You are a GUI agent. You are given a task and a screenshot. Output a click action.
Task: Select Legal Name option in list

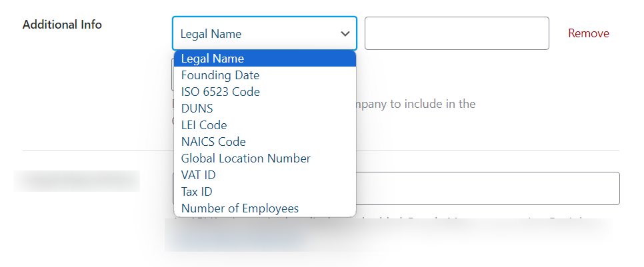tap(265, 59)
